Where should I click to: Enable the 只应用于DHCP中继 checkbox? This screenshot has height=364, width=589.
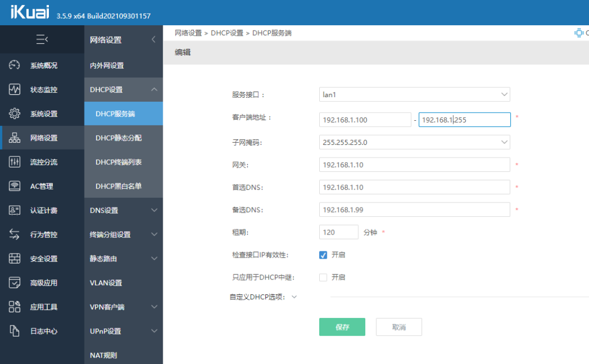323,277
